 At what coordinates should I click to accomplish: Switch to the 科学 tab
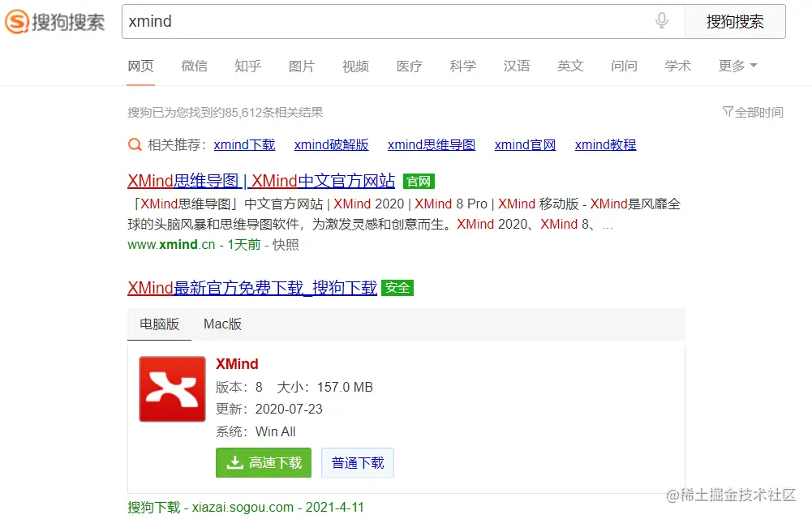pos(463,66)
